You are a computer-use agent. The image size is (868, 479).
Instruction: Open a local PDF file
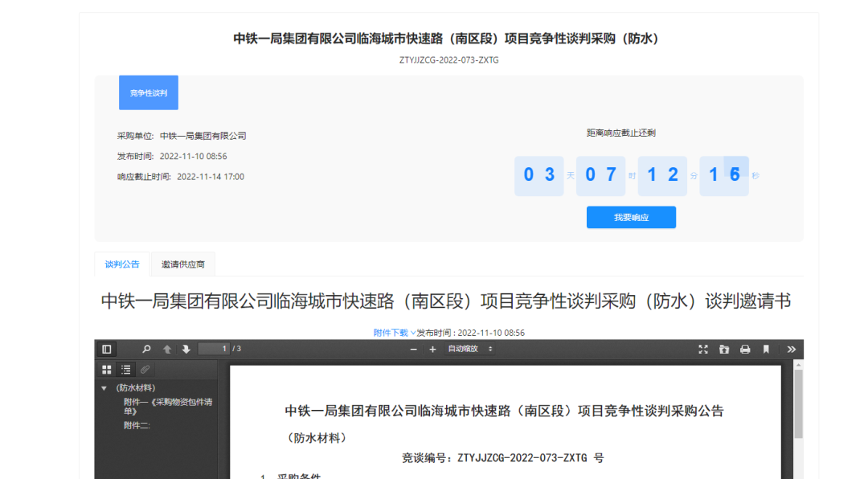click(724, 349)
